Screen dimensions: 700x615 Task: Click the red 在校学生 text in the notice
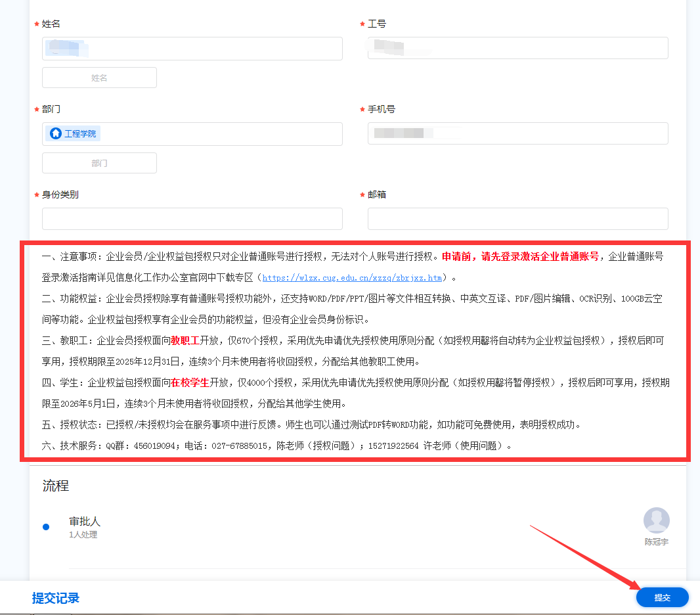click(190, 382)
